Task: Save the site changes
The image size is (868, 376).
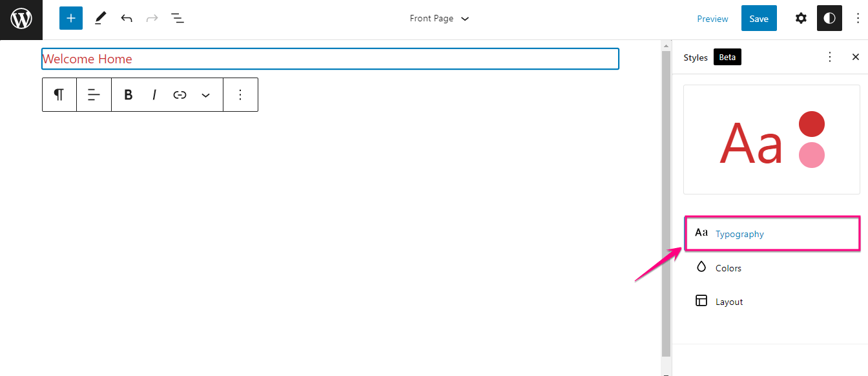Action: click(759, 18)
